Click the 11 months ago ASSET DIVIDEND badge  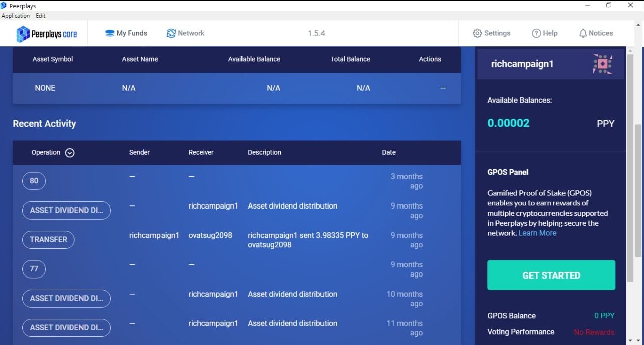pyautogui.click(x=66, y=327)
